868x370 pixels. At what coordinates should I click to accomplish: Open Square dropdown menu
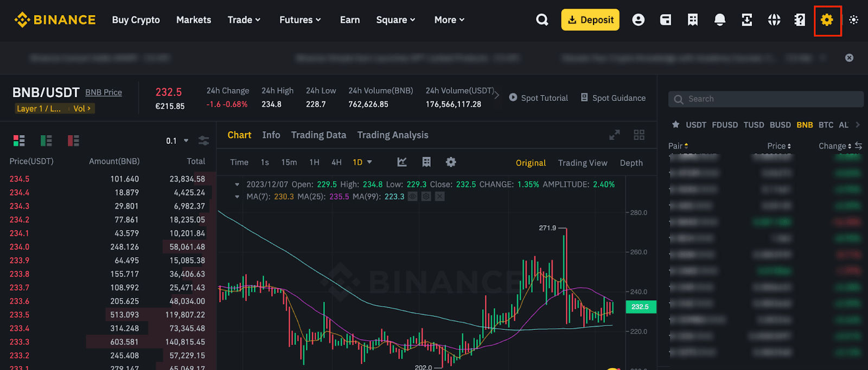396,20
